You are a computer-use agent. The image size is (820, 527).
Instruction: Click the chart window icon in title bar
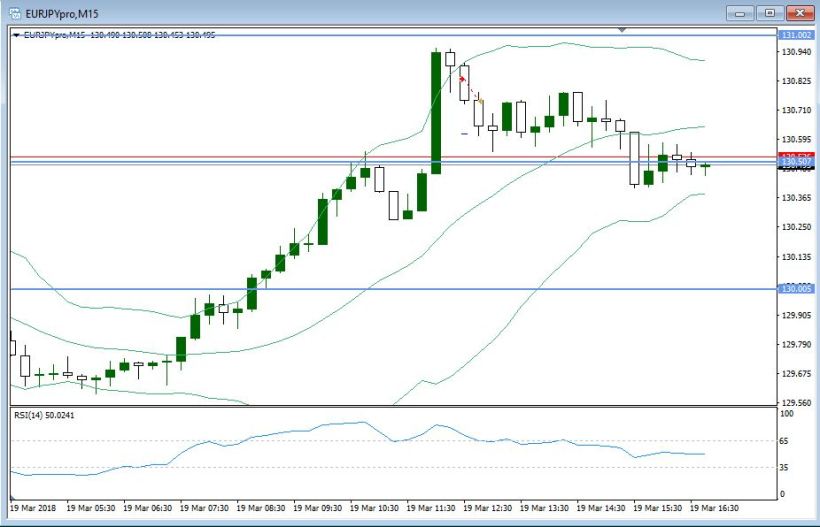pyautogui.click(x=14, y=13)
